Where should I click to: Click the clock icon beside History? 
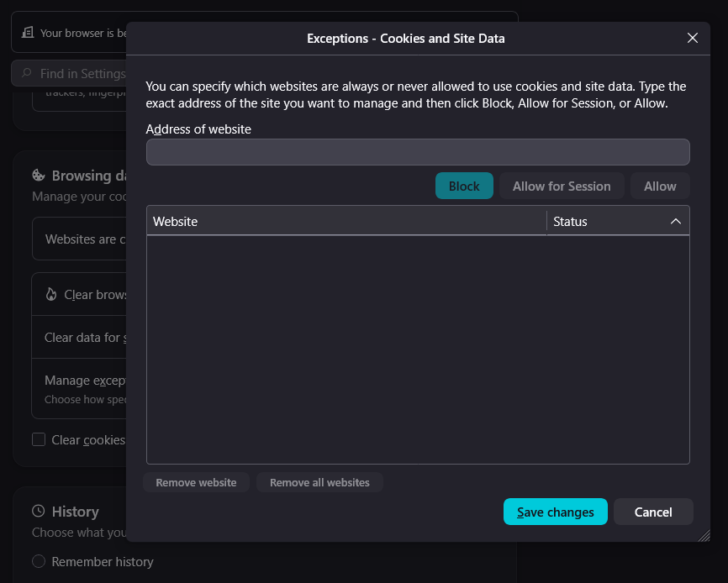click(39, 511)
